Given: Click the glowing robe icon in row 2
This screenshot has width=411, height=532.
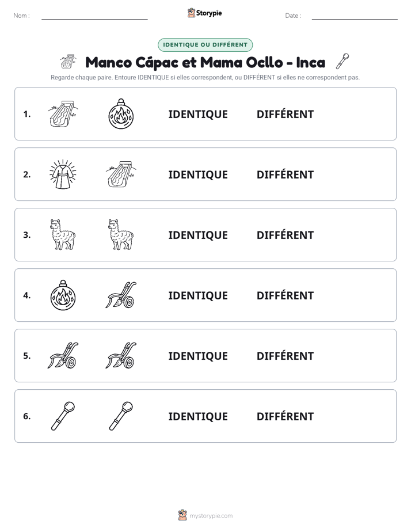Looking at the screenshot, I should 63,174.
